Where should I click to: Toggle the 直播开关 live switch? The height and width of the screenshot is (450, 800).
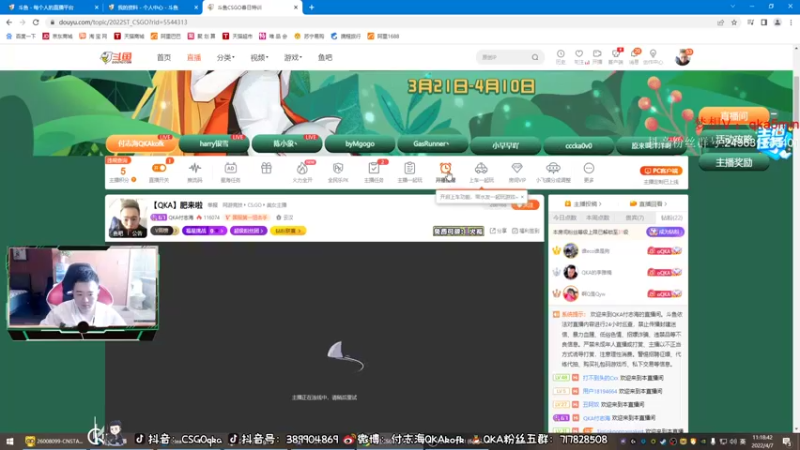(159, 168)
